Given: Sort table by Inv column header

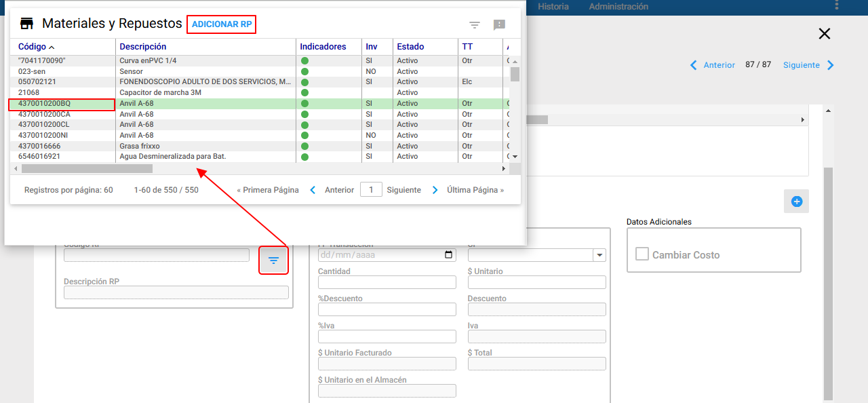Looking at the screenshot, I should [x=372, y=47].
